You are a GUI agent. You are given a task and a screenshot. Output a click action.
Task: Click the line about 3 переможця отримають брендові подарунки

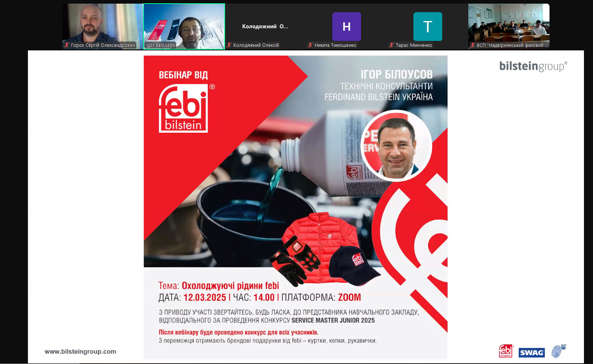(268, 341)
